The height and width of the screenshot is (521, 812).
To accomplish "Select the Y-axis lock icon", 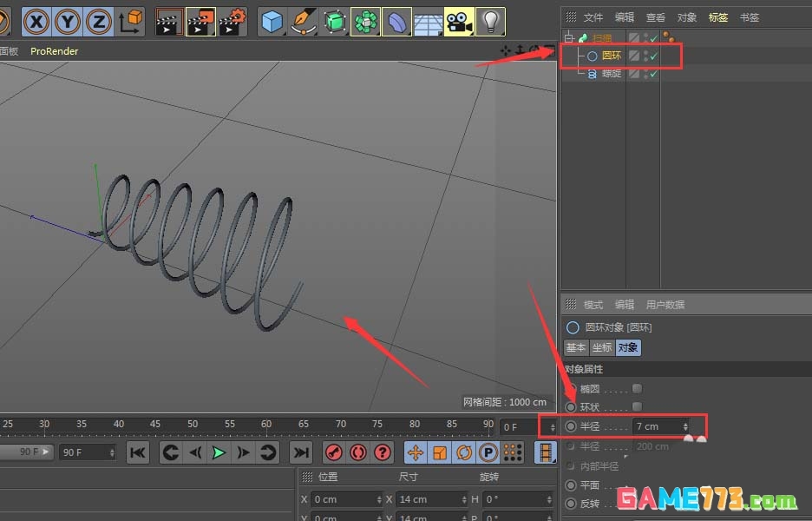I will point(66,22).
